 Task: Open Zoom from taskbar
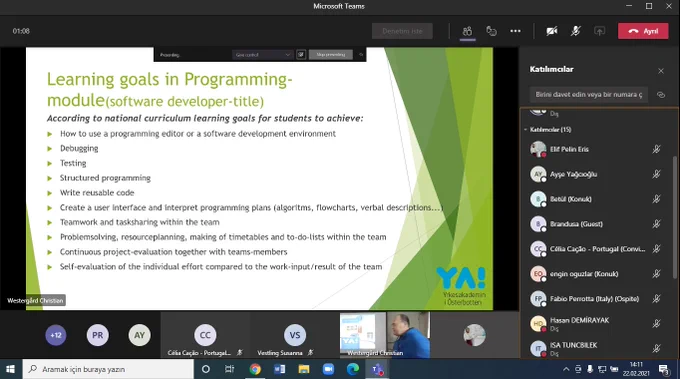pyautogui.click(x=328, y=369)
